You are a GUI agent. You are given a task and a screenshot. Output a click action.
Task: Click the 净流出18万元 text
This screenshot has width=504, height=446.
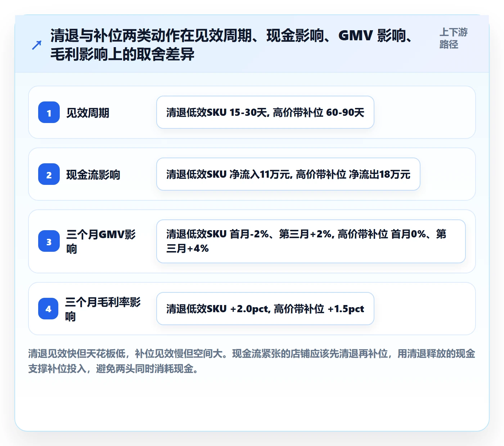[380, 174]
